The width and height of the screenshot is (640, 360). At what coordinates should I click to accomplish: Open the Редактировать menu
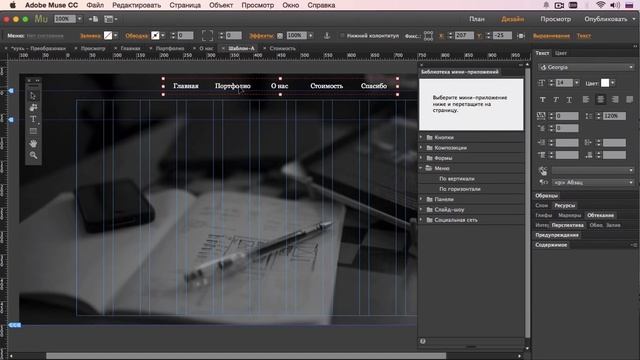click(137, 5)
